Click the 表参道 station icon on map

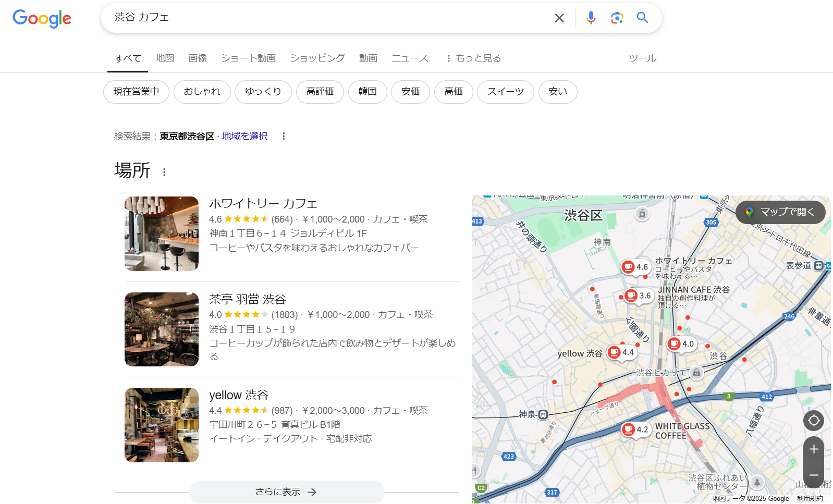[x=818, y=266]
